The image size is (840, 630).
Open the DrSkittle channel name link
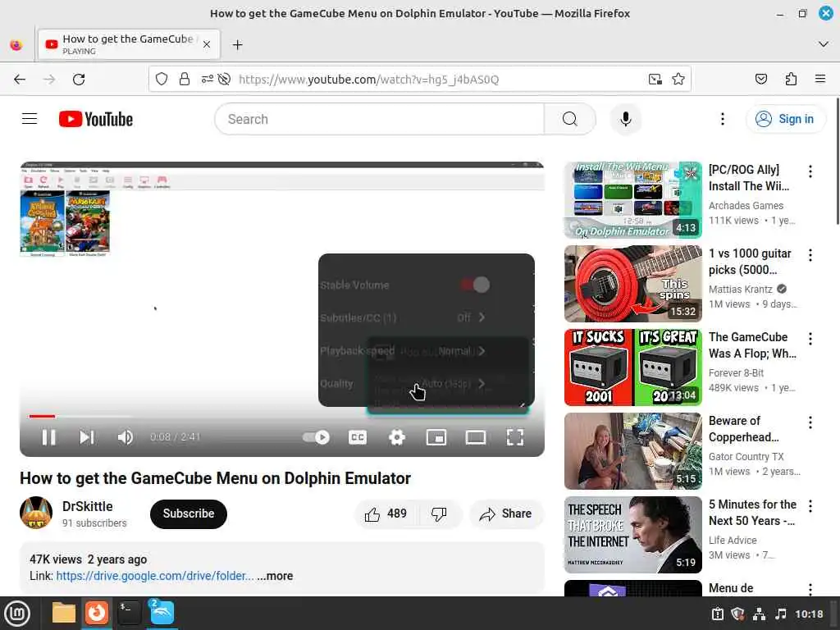(x=87, y=506)
